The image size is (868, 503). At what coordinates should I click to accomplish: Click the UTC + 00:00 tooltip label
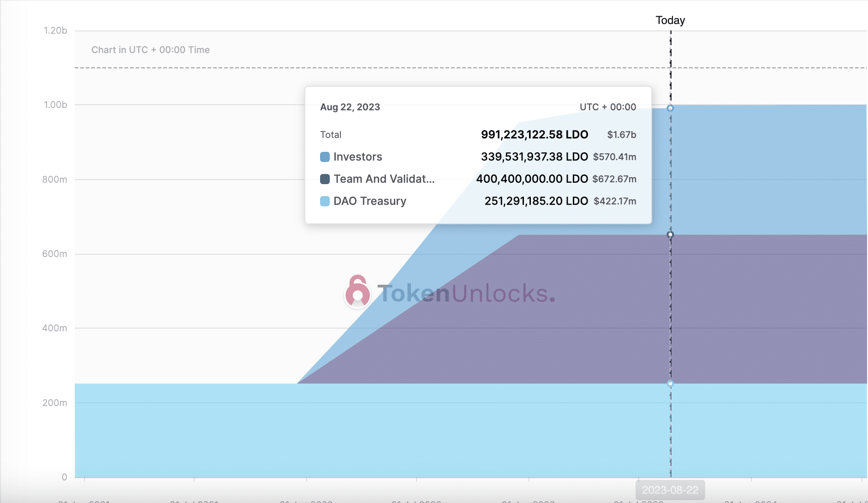click(608, 107)
